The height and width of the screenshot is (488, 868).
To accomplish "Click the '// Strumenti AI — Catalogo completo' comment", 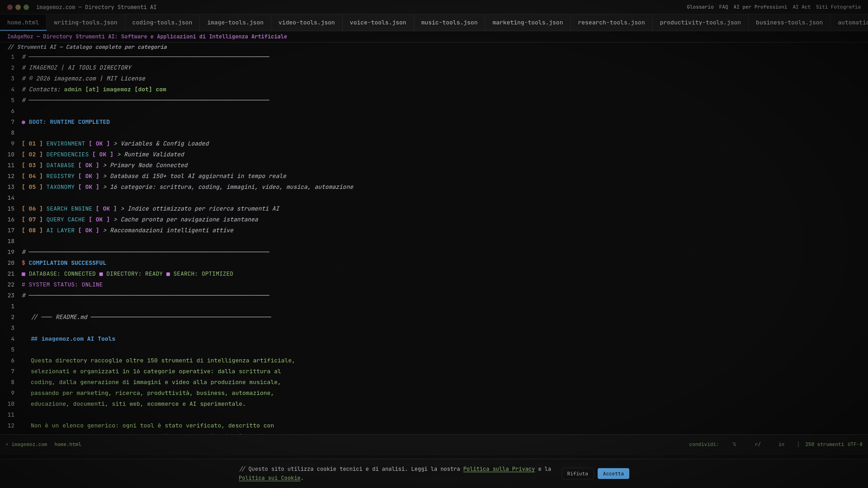I will pyautogui.click(x=87, y=47).
